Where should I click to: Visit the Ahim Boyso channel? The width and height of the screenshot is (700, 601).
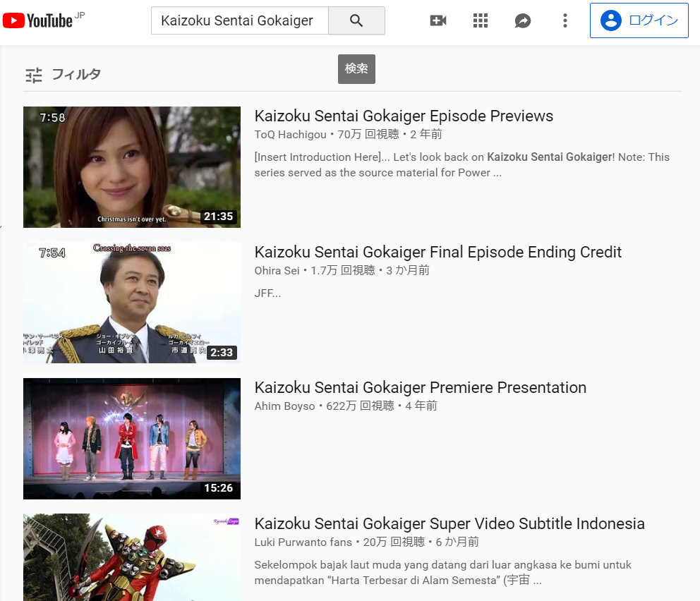[x=284, y=406]
